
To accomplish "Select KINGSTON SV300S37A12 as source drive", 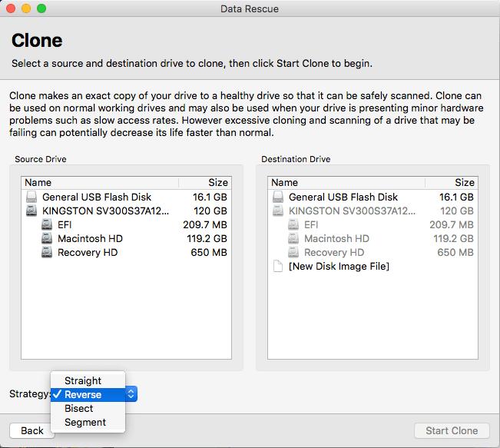I will point(126,211).
